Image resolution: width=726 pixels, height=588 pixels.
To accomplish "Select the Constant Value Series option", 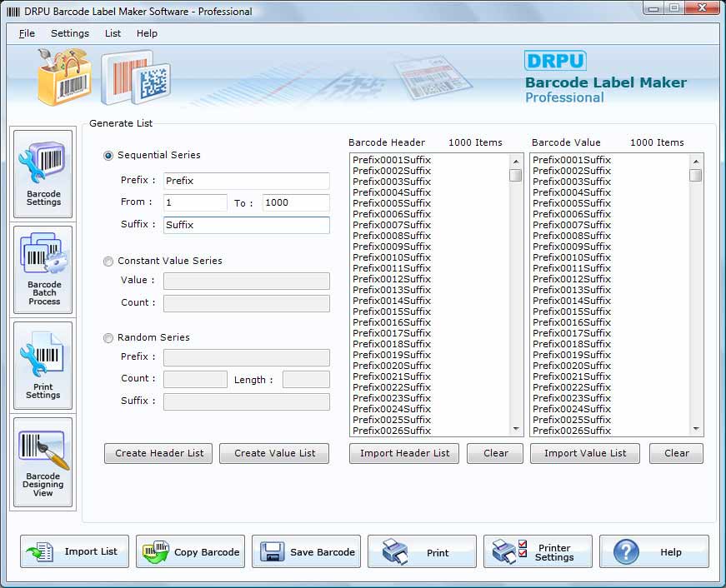I will coord(108,262).
